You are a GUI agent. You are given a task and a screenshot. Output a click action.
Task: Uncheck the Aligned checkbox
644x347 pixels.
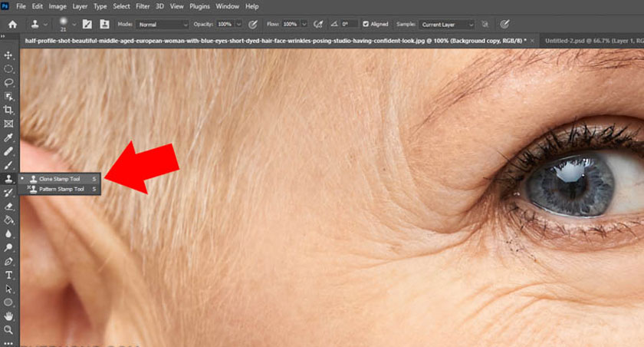pos(365,24)
